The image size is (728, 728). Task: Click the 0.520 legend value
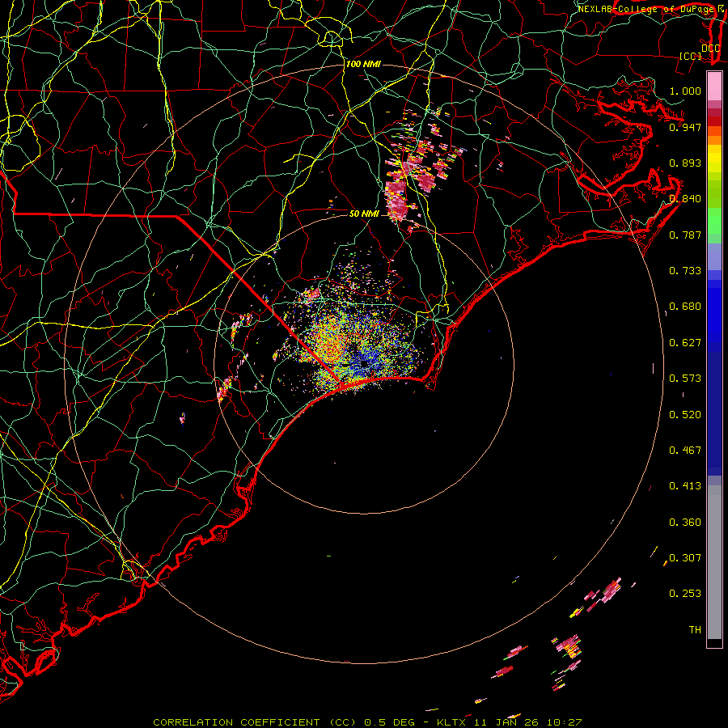tap(685, 414)
